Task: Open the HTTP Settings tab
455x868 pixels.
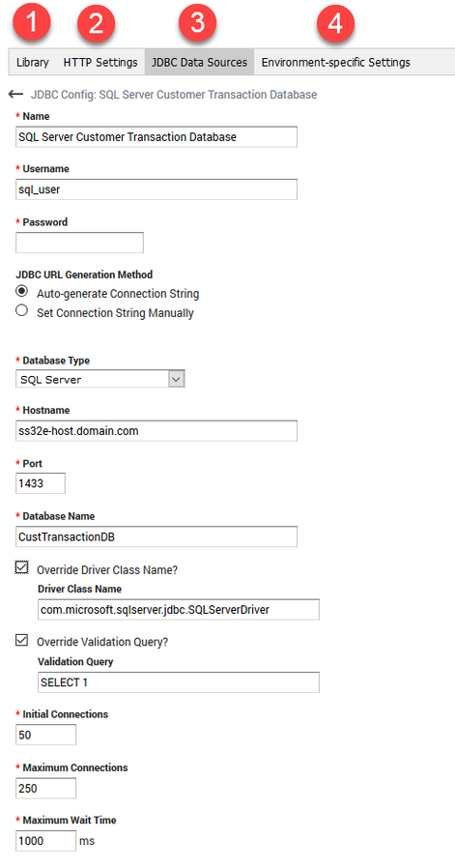Action: pyautogui.click(x=100, y=62)
